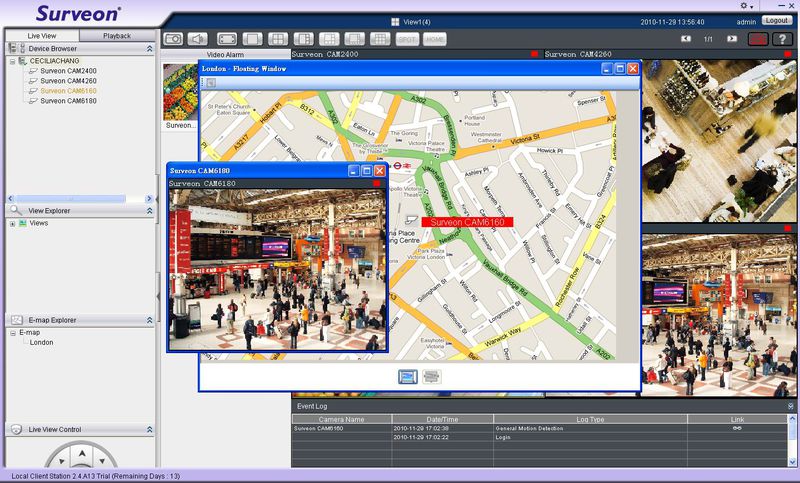Select the second map display mode icon
This screenshot has width=800, height=483.
click(x=432, y=377)
